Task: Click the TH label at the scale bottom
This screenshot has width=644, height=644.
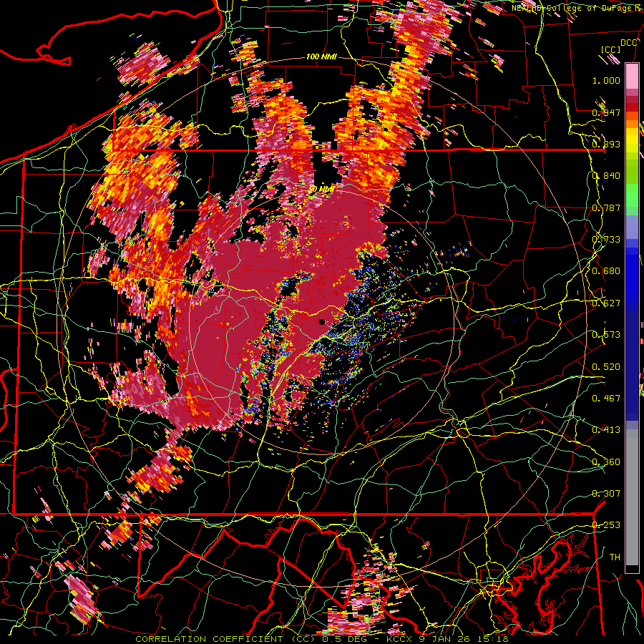Action: pos(615,557)
